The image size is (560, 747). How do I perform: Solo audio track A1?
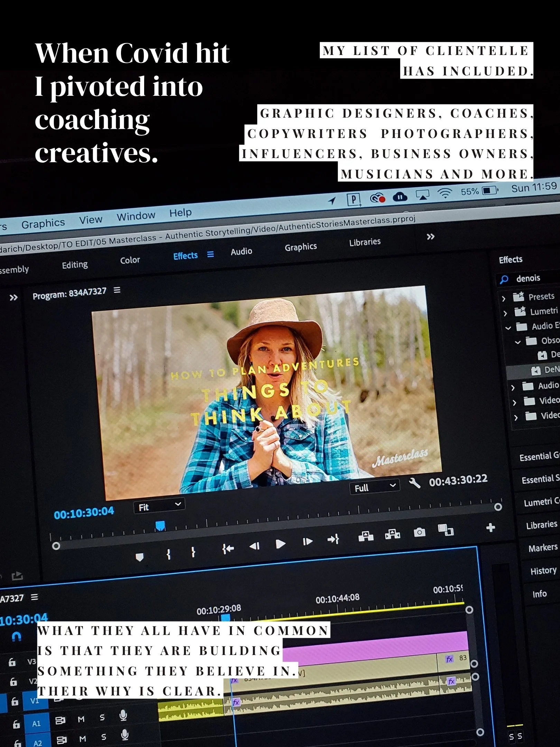(102, 718)
